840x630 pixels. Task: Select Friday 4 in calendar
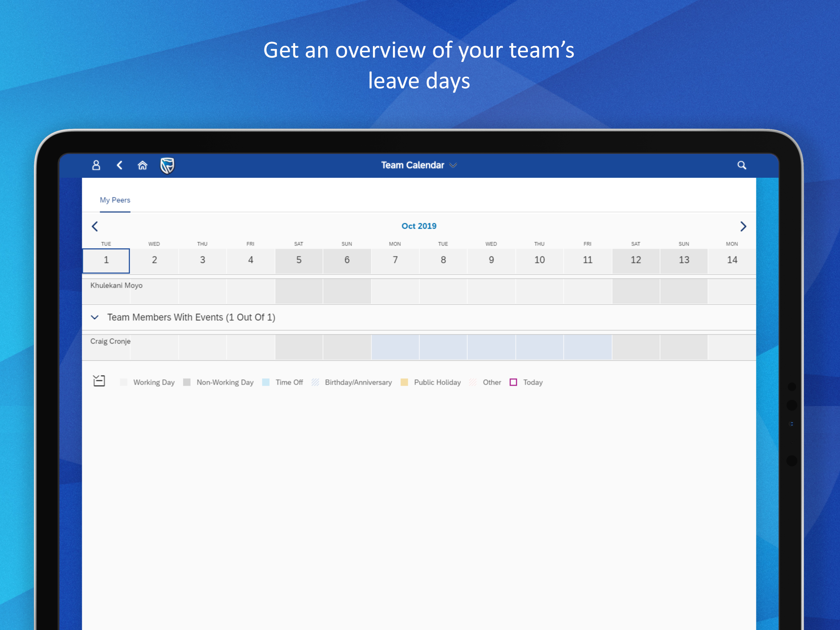tap(251, 261)
